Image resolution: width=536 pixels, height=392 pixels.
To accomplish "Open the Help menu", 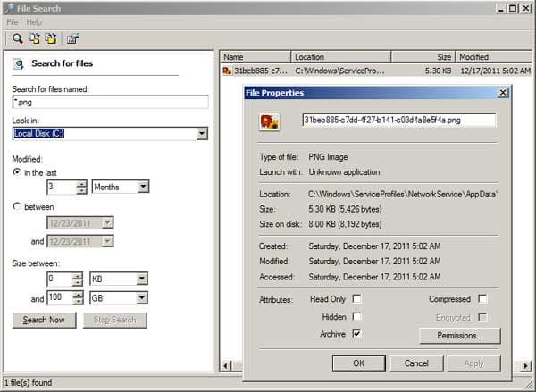I will [x=34, y=22].
